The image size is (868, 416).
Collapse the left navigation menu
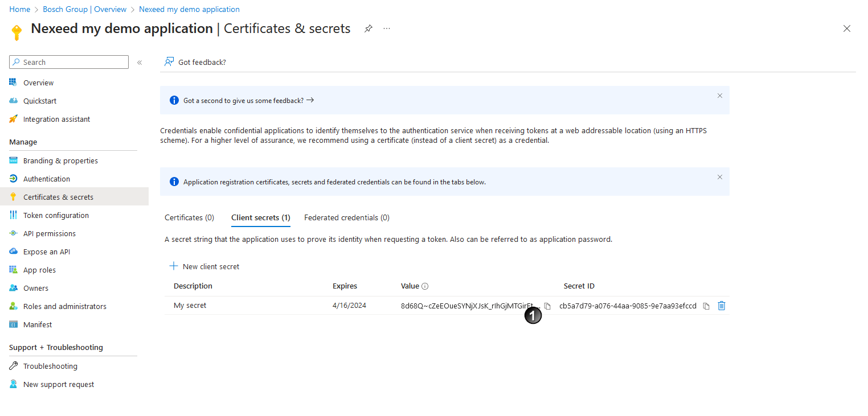tap(140, 63)
